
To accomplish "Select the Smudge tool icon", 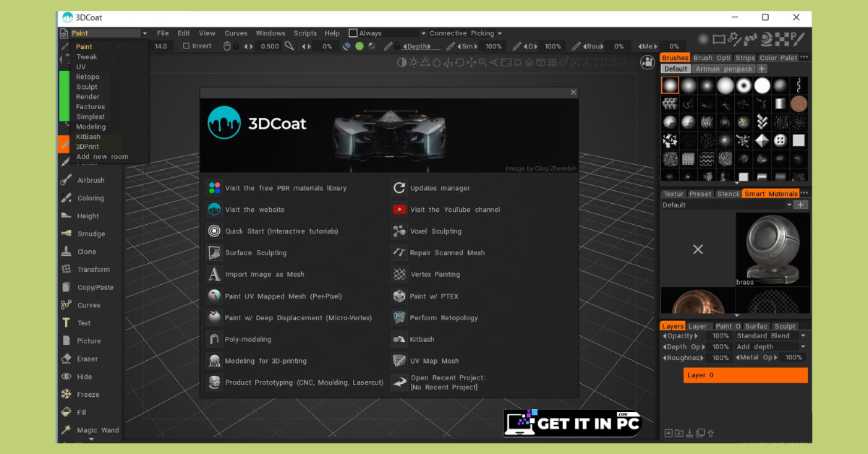I will point(66,234).
